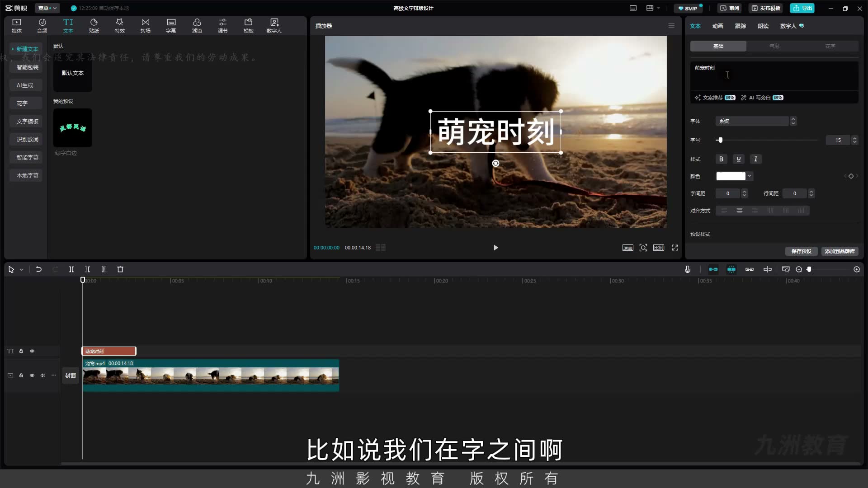
Task: Enter fullscreen preview mode
Action: point(675,248)
